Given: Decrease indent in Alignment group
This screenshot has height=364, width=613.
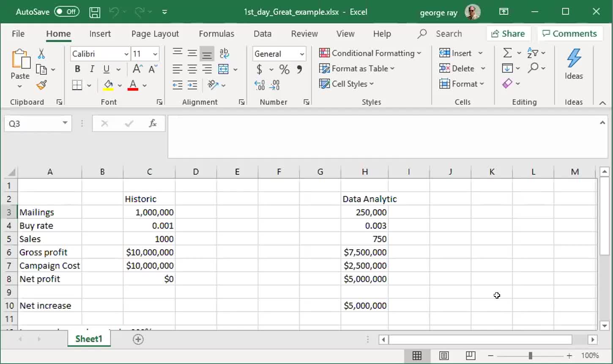Looking at the screenshot, I should tap(178, 85).
